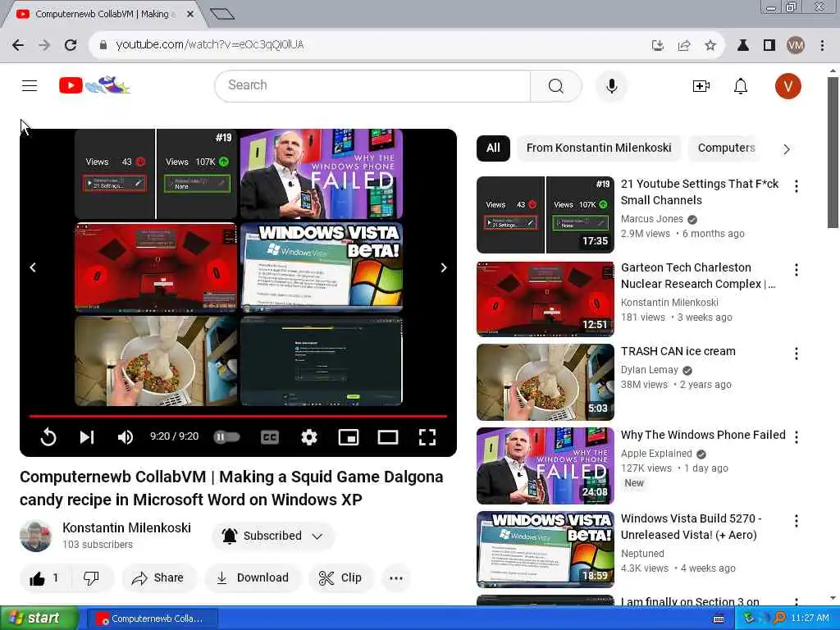Open the account avatar V menu
The height and width of the screenshot is (630, 840).
[x=787, y=85]
